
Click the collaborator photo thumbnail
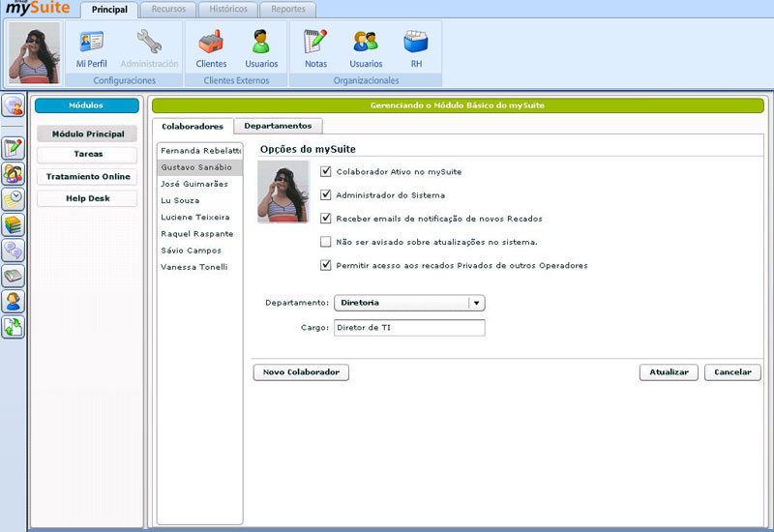tap(283, 192)
